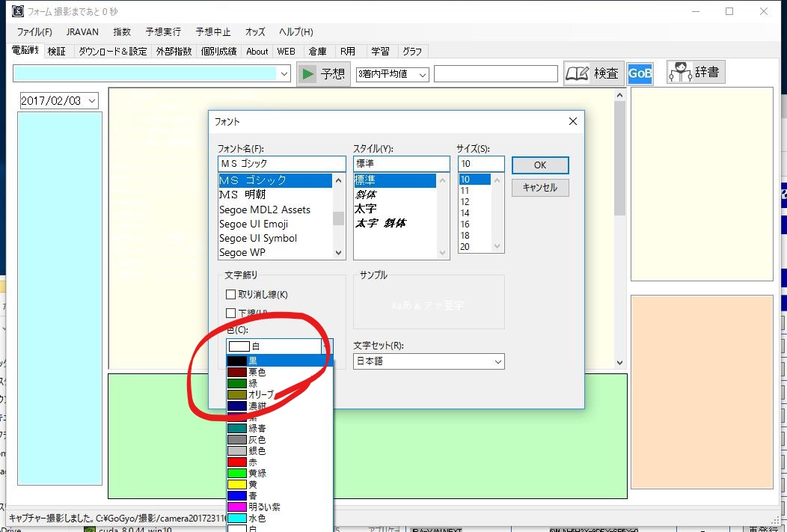This screenshot has height=532, width=787.
Task: Collapse the 色(C) color combo box
Action: (327, 346)
